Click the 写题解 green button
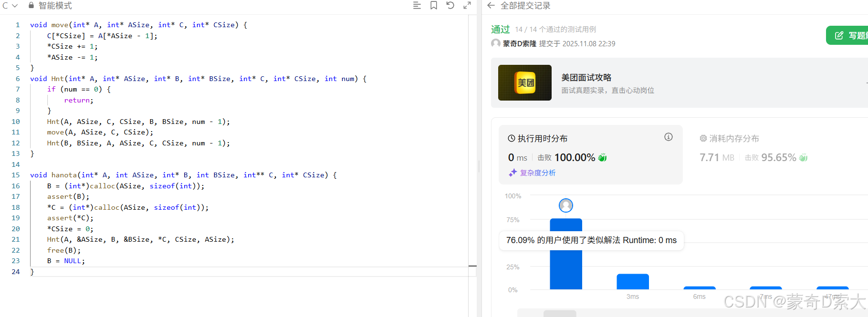This screenshot has height=317, width=868. tap(847, 35)
